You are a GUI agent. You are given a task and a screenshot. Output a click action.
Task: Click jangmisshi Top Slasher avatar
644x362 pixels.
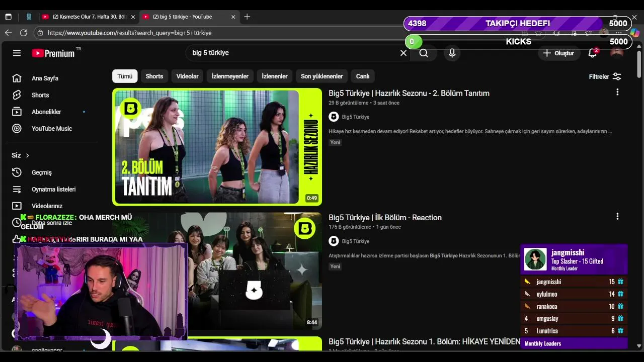coord(535,259)
